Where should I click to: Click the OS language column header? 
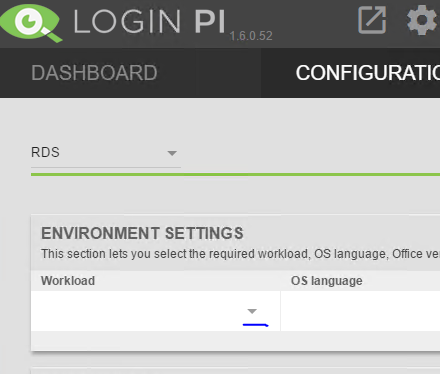pos(327,281)
